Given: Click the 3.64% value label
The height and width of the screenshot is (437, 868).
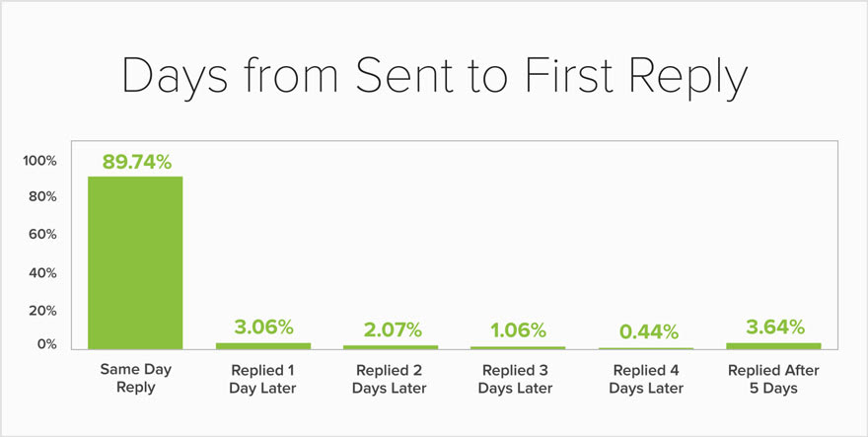Looking at the screenshot, I should point(773,328).
